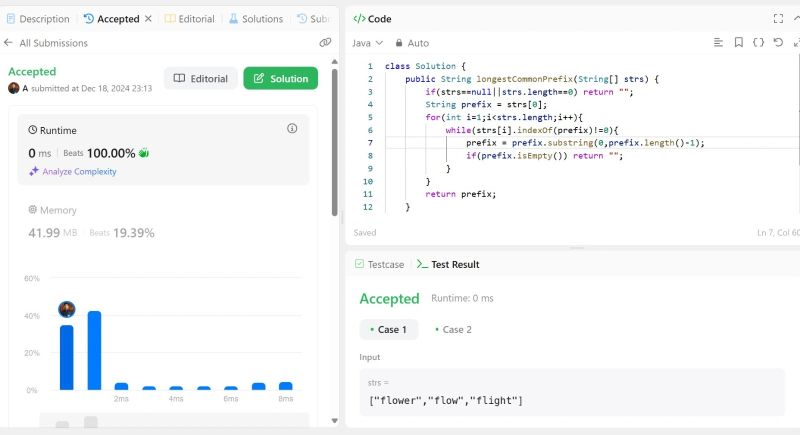Click line number 1 in gutter
800x435 pixels.
[370, 66]
